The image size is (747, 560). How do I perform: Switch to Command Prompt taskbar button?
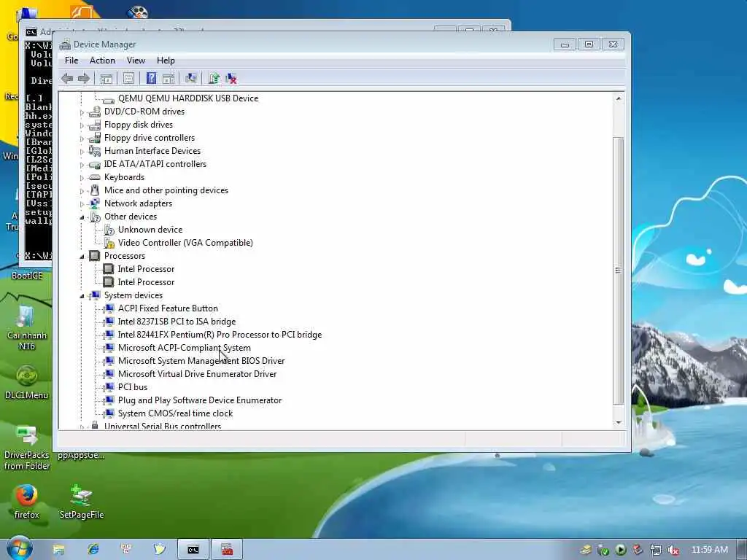pyautogui.click(x=193, y=550)
